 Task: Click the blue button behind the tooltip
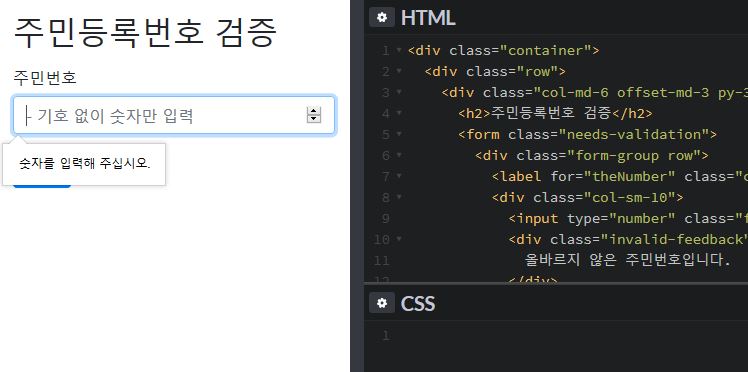click(42, 186)
